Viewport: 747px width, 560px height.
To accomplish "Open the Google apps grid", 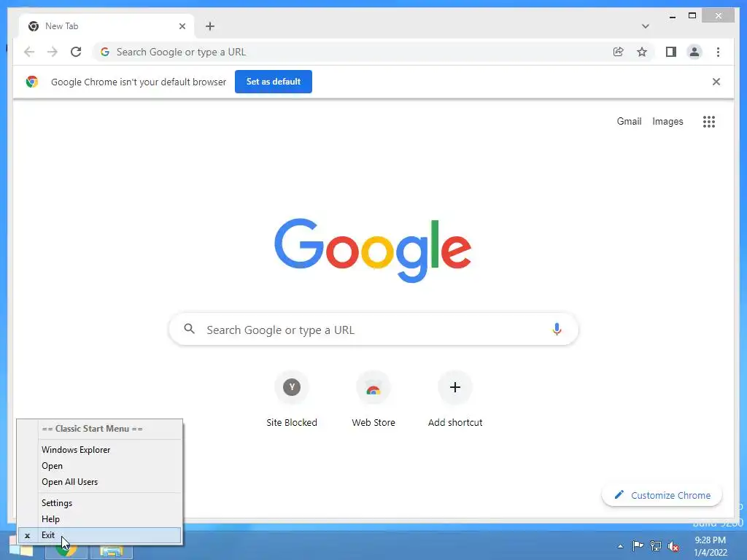I will [x=709, y=122].
